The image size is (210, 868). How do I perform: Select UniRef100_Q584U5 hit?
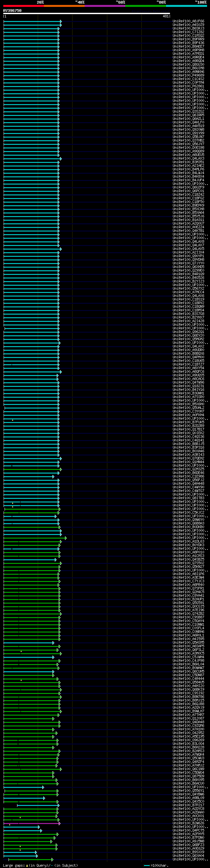[188, 682]
